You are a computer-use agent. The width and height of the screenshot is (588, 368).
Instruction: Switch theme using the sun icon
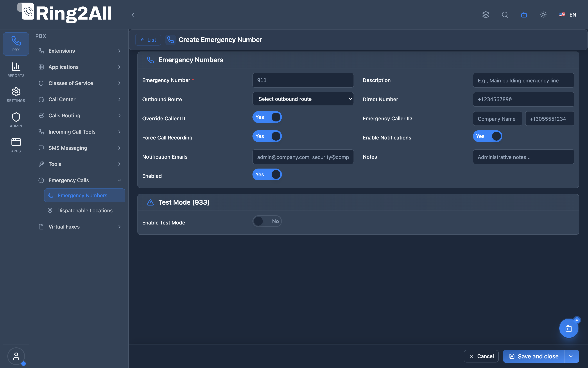click(543, 15)
